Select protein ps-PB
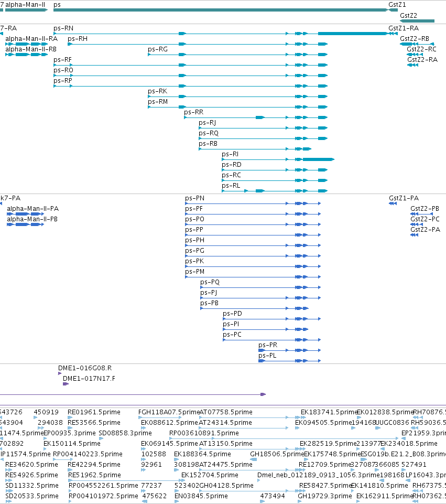This screenshot has width=446, height=504. [255, 308]
